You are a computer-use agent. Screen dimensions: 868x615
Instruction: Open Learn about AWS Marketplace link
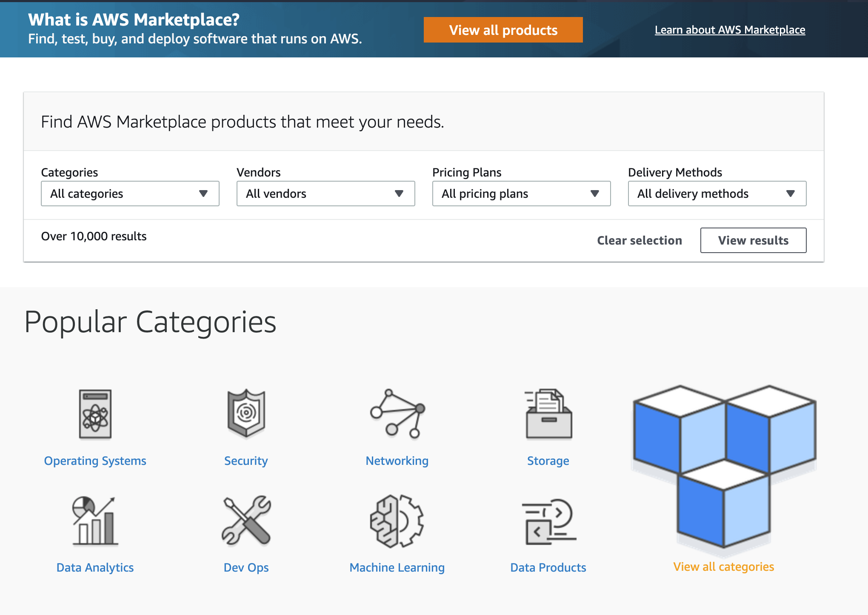[x=730, y=30]
